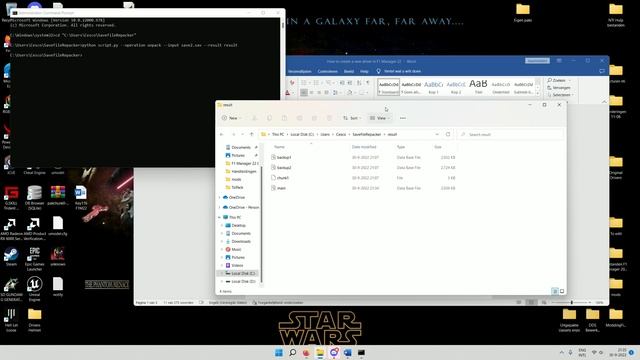Select This PC in the address breadcrumb
640x360 pixels.
(278, 134)
